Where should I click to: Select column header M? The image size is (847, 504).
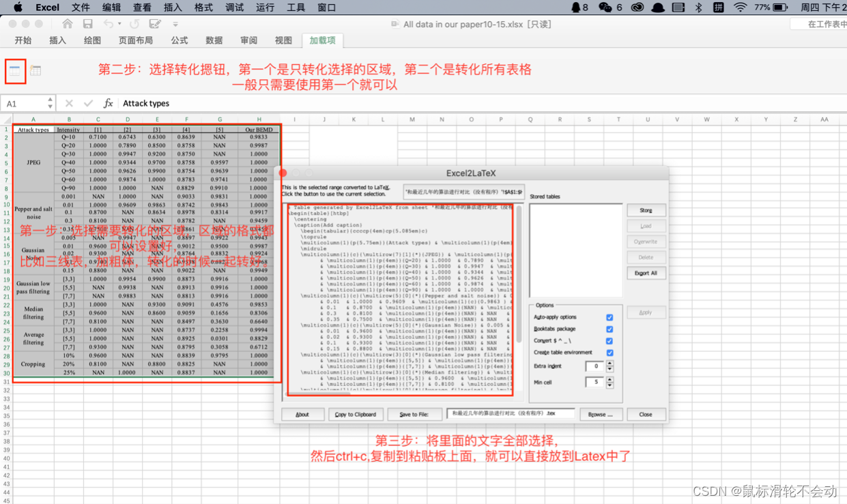click(412, 119)
